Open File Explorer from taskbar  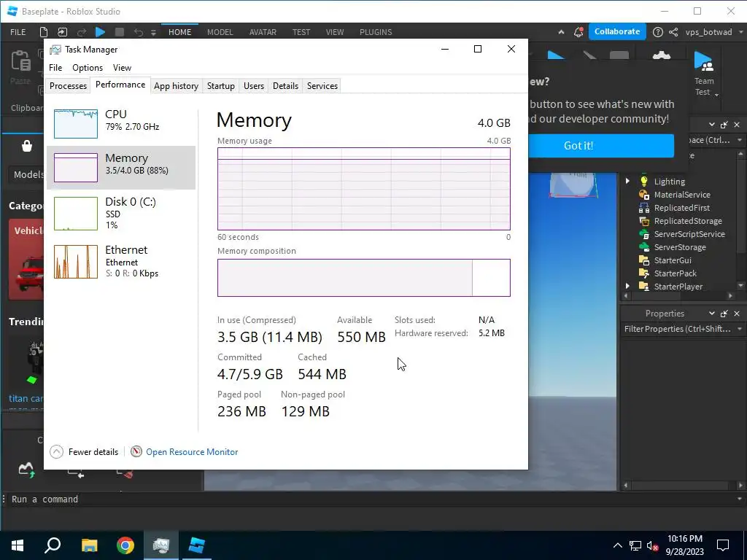pyautogui.click(x=89, y=545)
